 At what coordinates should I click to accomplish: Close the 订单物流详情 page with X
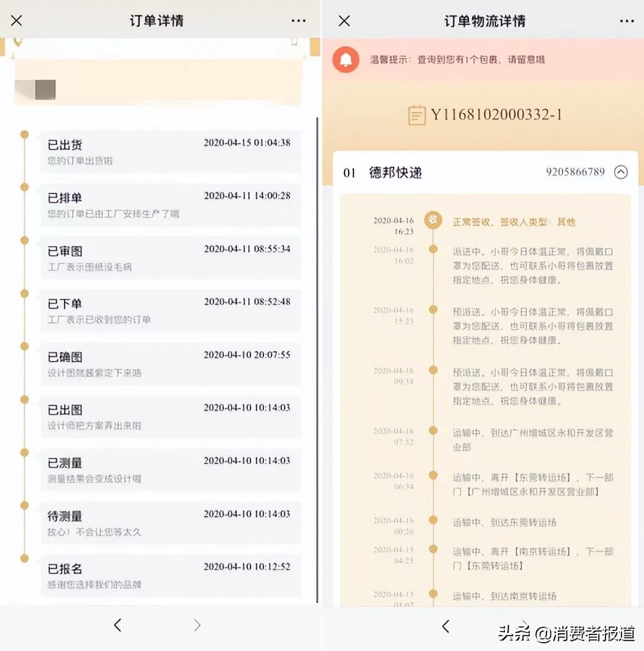click(x=344, y=21)
